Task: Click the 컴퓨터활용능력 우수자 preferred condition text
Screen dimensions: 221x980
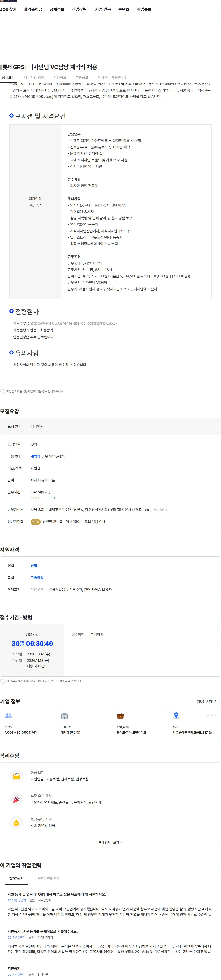Action: [80, 589]
